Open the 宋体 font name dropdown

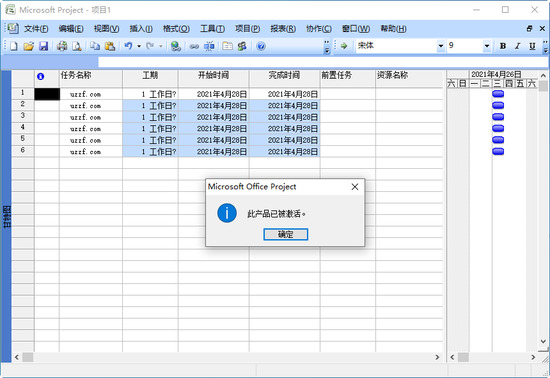[x=441, y=46]
